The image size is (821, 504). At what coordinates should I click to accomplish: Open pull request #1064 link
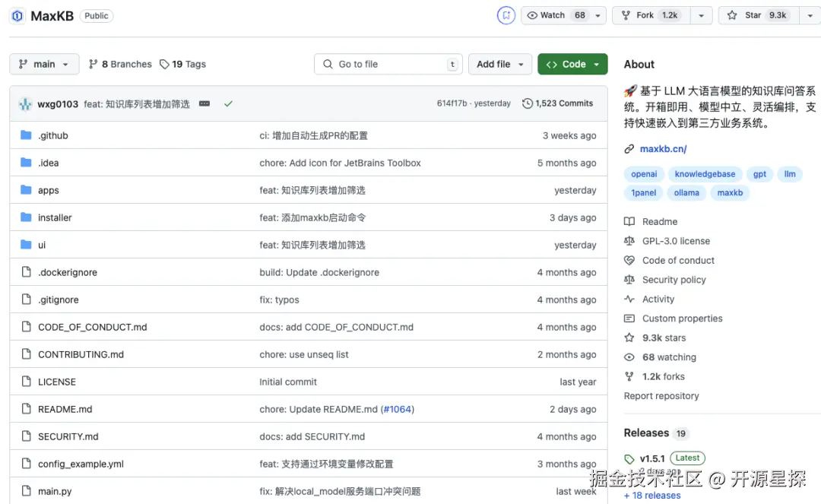click(398, 409)
